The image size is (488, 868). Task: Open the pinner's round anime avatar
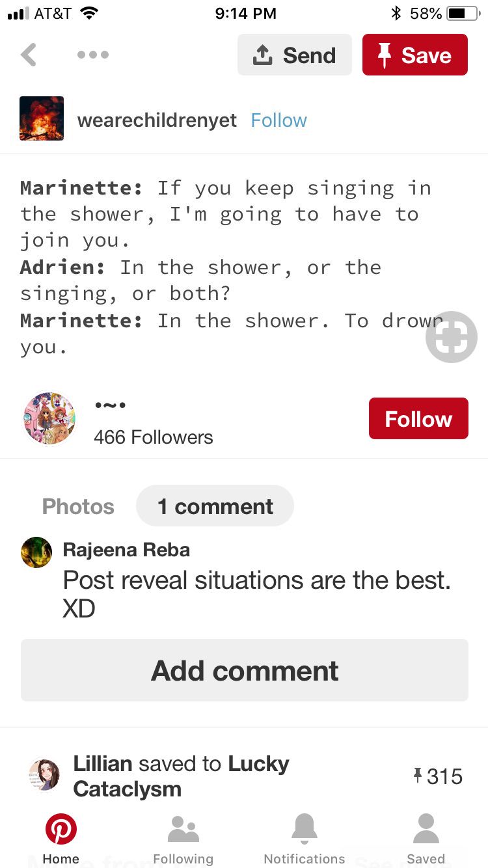(x=49, y=418)
